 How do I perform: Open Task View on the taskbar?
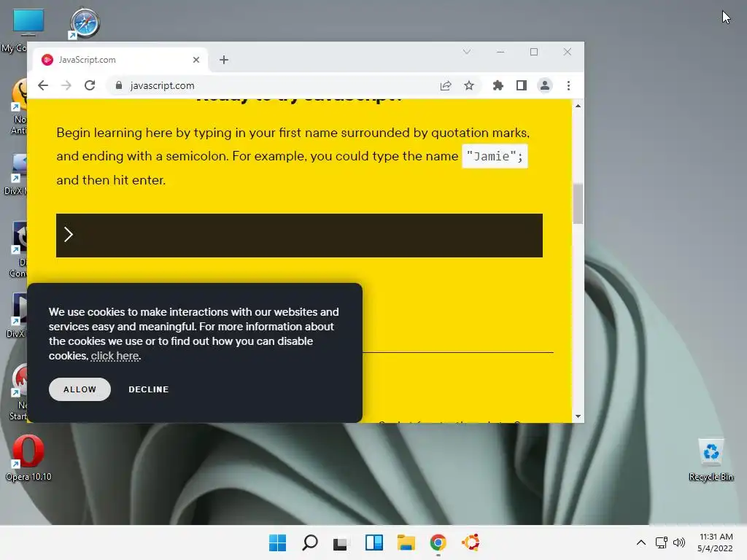click(x=341, y=543)
